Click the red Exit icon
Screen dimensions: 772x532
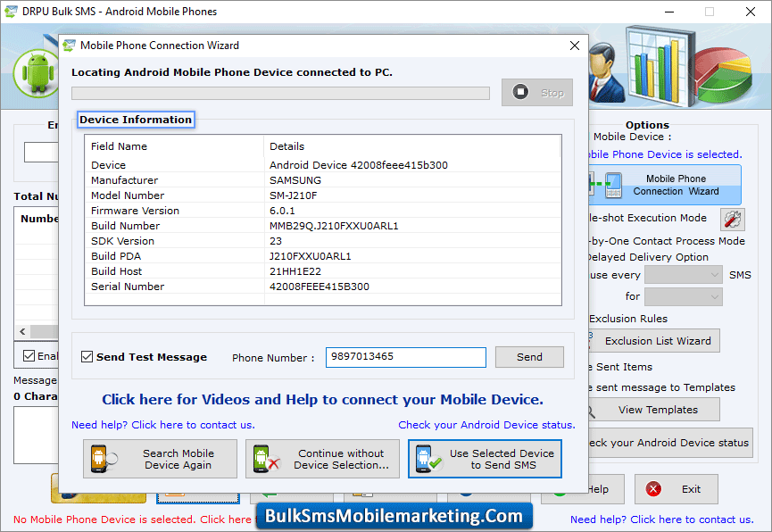[653, 489]
